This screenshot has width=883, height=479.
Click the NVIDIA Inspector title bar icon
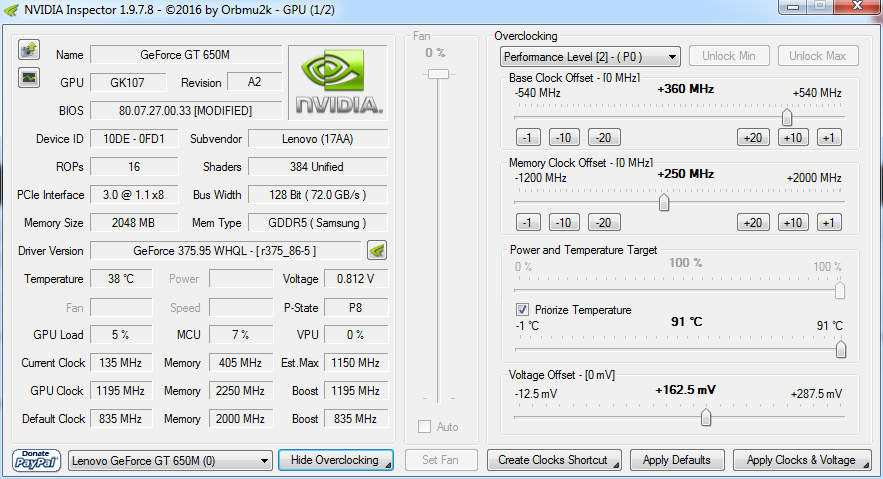(11, 10)
